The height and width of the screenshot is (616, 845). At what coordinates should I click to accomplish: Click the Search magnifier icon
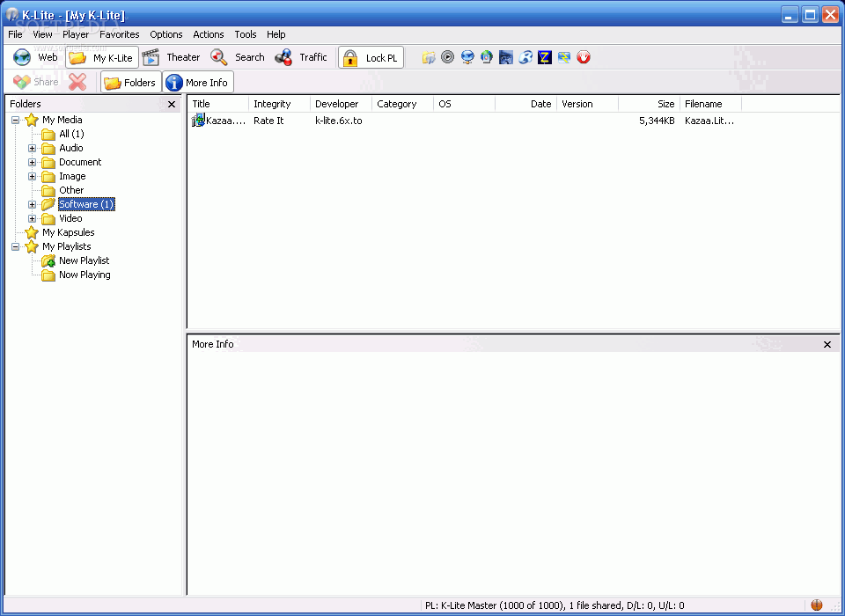coord(219,57)
